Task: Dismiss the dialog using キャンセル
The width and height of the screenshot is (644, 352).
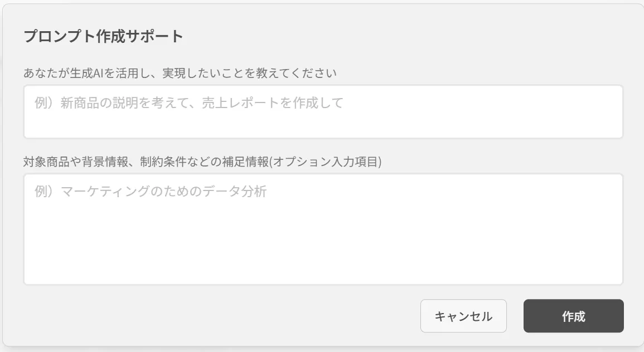Action: click(463, 316)
